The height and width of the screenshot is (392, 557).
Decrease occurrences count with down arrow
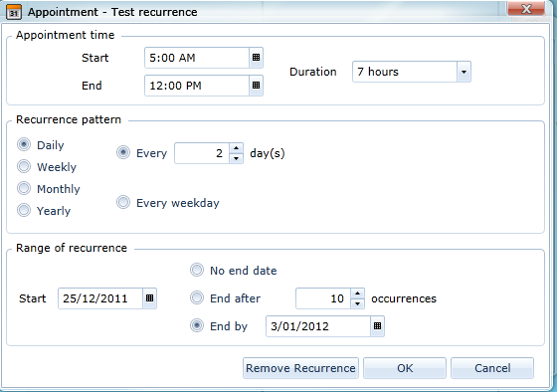click(x=358, y=303)
